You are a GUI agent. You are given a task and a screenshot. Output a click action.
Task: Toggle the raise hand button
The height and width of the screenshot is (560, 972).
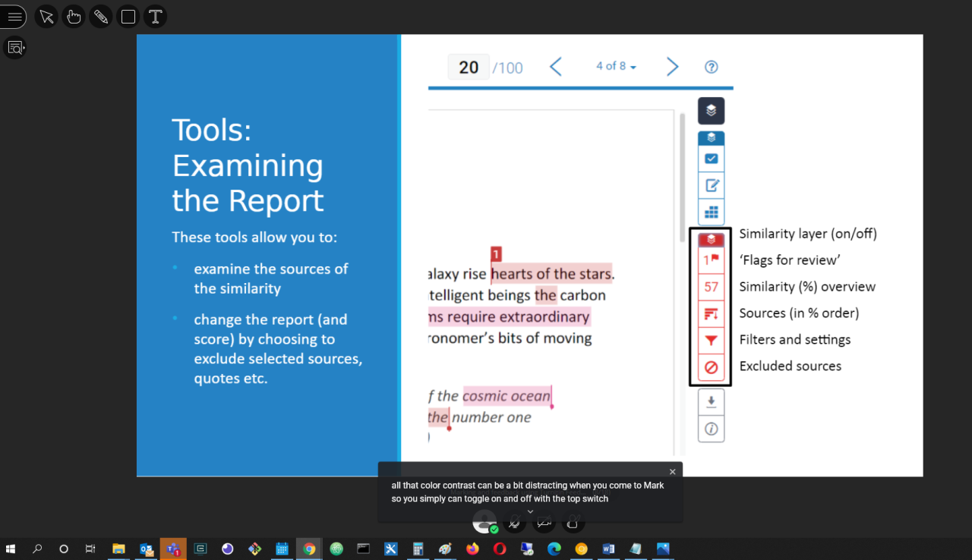573,521
